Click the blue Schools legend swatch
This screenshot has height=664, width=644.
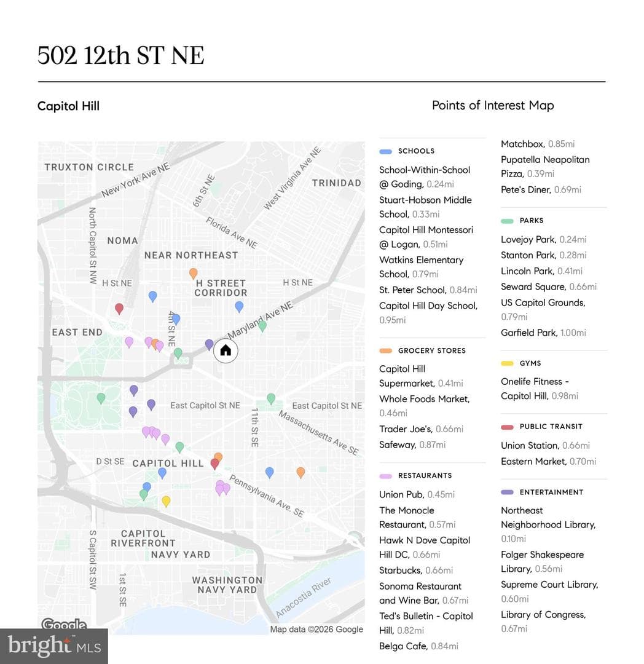pyautogui.click(x=385, y=151)
